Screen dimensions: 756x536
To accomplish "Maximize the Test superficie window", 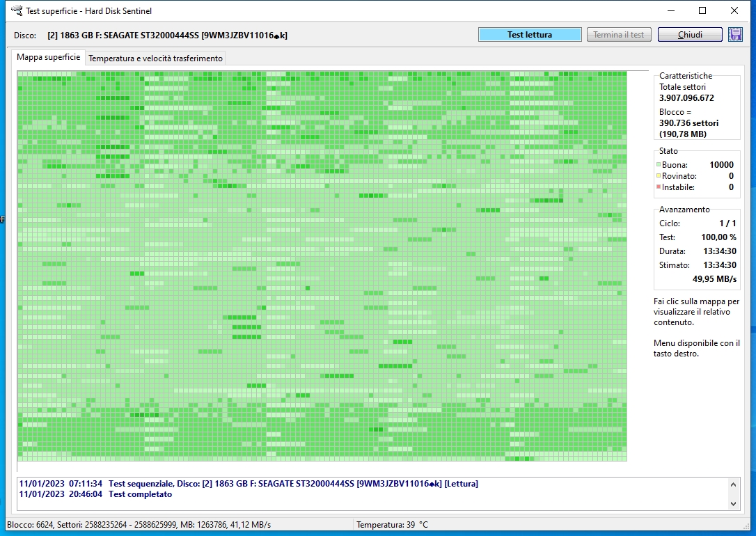I will tap(702, 10).
